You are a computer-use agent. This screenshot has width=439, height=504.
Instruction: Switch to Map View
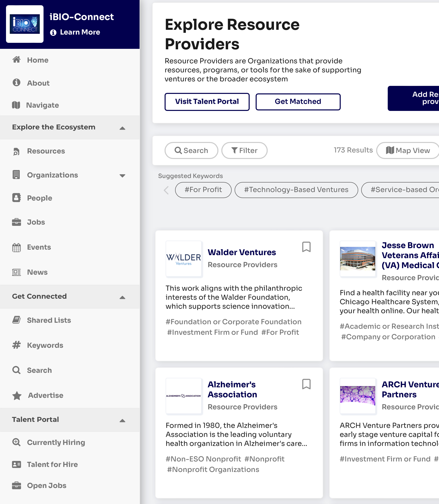coord(408,150)
